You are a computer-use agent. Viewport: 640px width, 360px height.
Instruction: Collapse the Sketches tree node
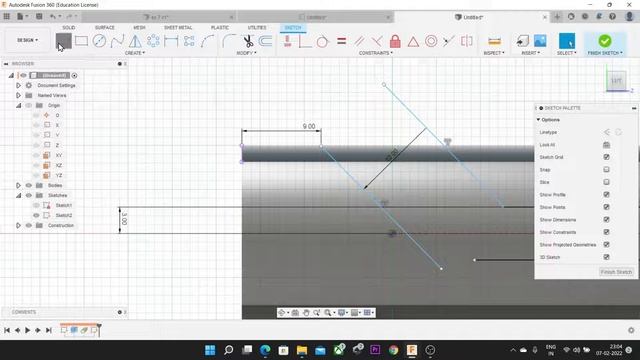tap(18, 196)
